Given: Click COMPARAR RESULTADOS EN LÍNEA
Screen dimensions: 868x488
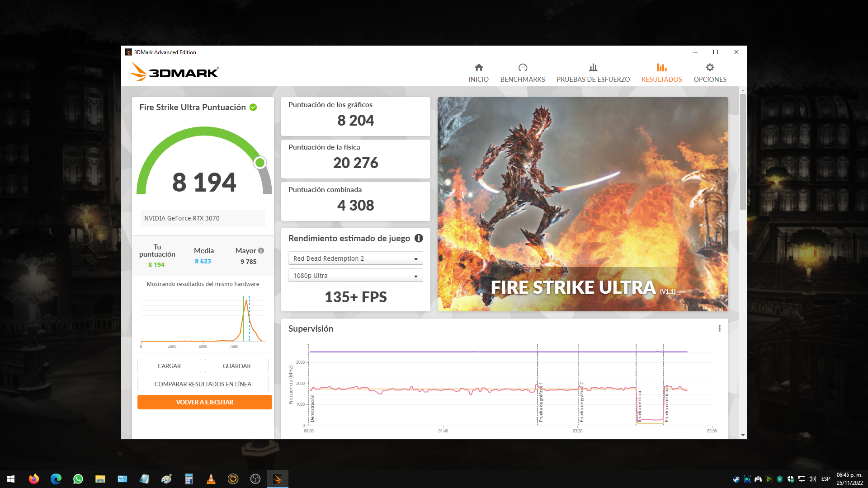Looking at the screenshot, I should (x=203, y=384).
